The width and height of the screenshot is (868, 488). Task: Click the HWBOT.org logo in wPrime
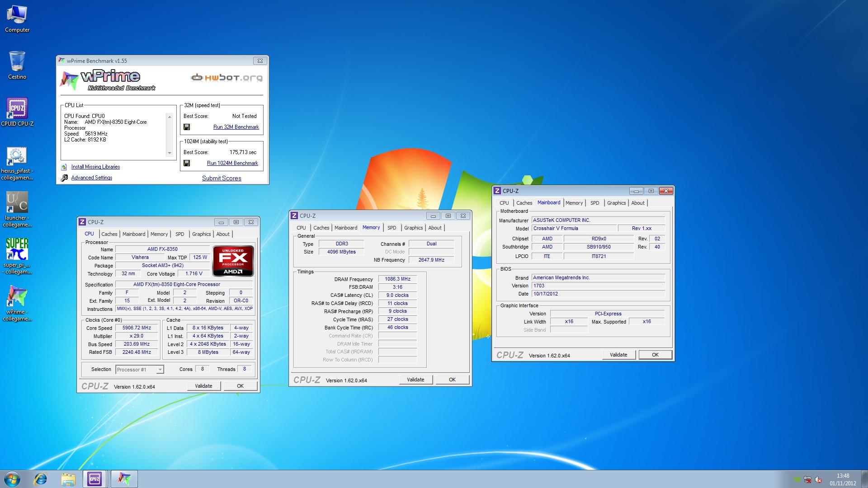[226, 78]
